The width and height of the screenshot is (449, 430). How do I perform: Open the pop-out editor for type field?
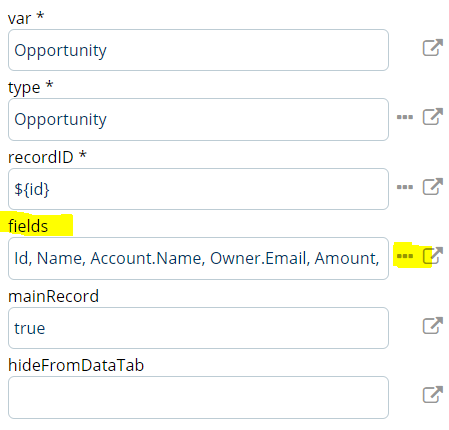[433, 117]
